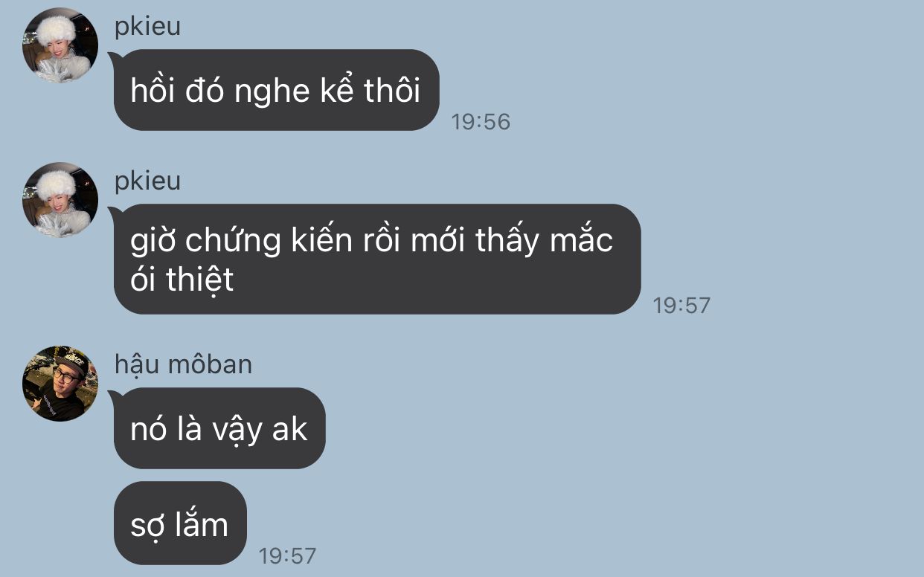Select the 'hồi đó nghe kể thôi' message bubble

coord(276,90)
